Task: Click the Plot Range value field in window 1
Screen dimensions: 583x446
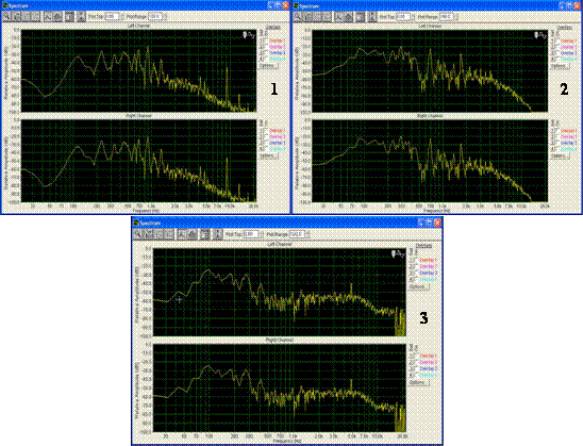Action: 155,17
